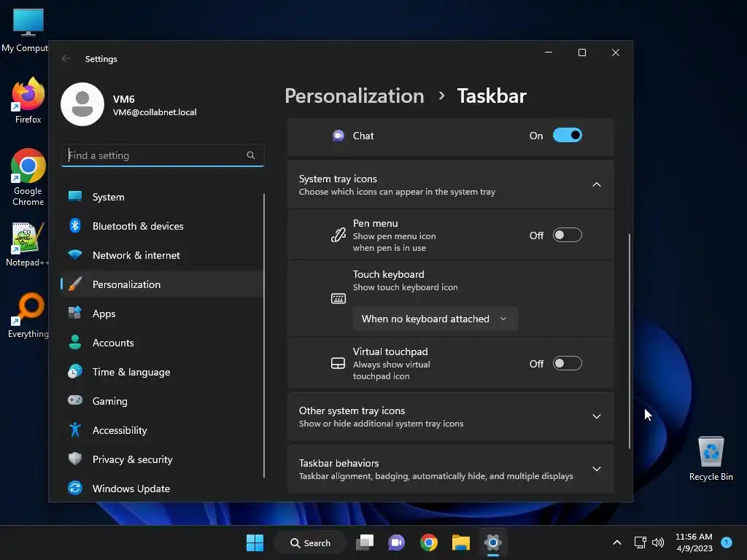Turn off the Chat toggle
Screen dimensions: 747x560
click(x=568, y=135)
